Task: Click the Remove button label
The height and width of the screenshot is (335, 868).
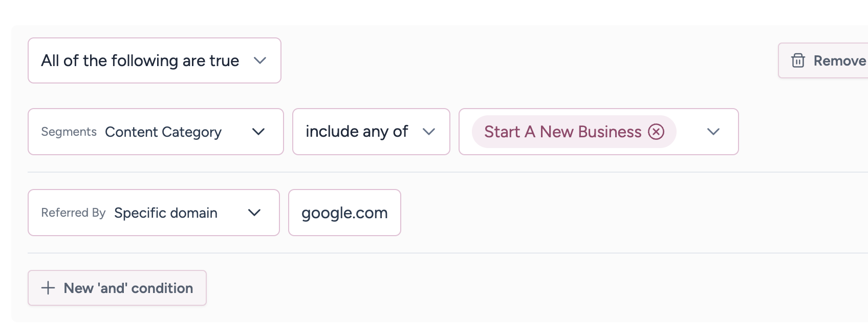Action: coord(839,60)
